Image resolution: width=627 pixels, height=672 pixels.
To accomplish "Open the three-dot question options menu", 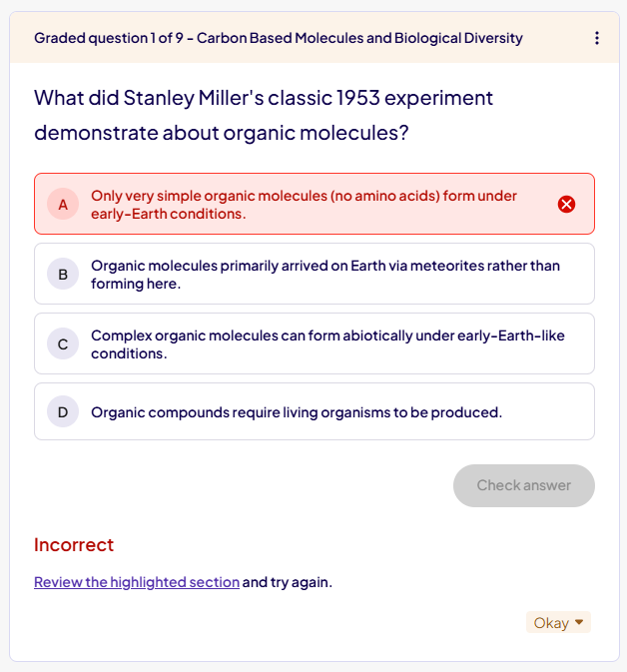I will [597, 38].
